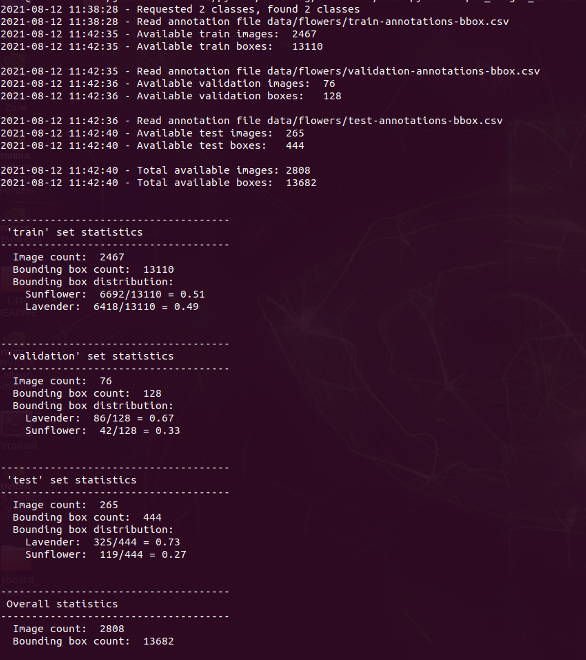Click the 'train' set statistics heading
586x660 pixels.
point(75,232)
